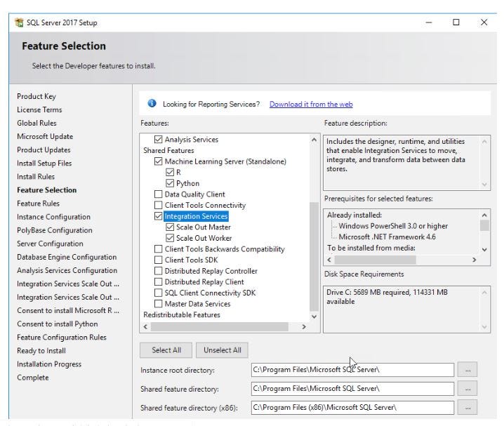Open Download it from the web link

tap(311, 104)
